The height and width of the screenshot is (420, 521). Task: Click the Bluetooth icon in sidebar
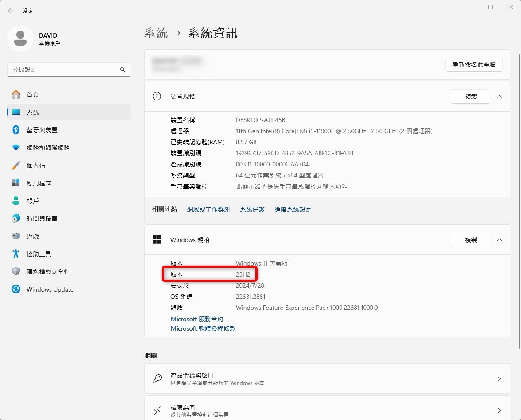tap(16, 130)
